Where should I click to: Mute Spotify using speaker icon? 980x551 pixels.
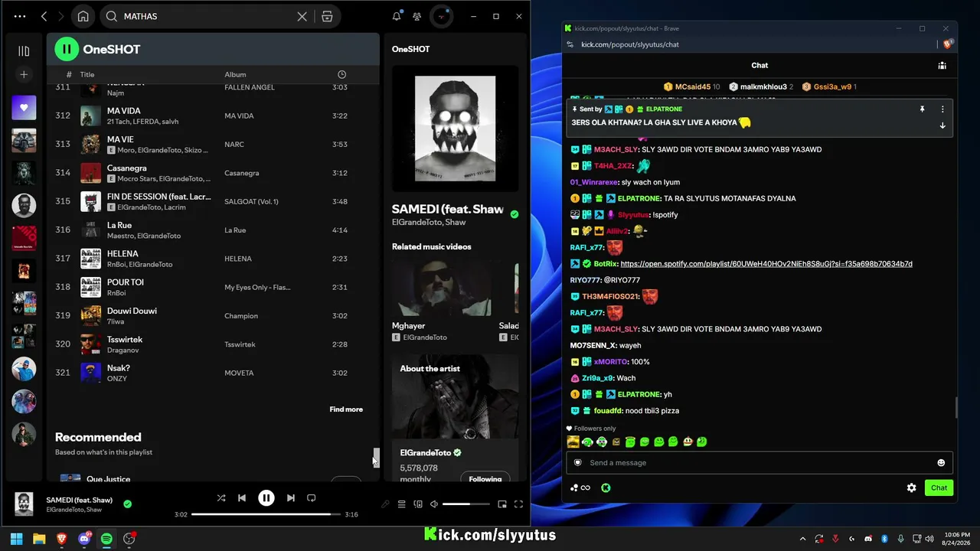coord(434,504)
